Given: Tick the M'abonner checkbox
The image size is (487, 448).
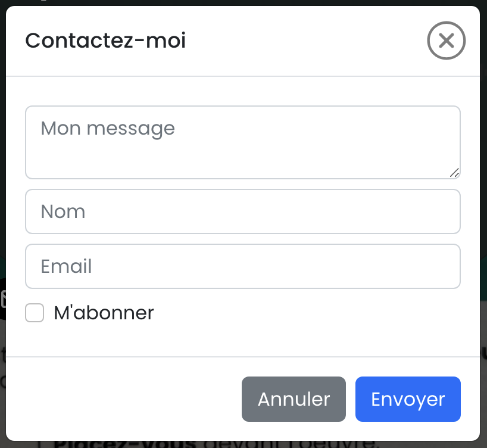Looking at the screenshot, I should click(x=35, y=313).
